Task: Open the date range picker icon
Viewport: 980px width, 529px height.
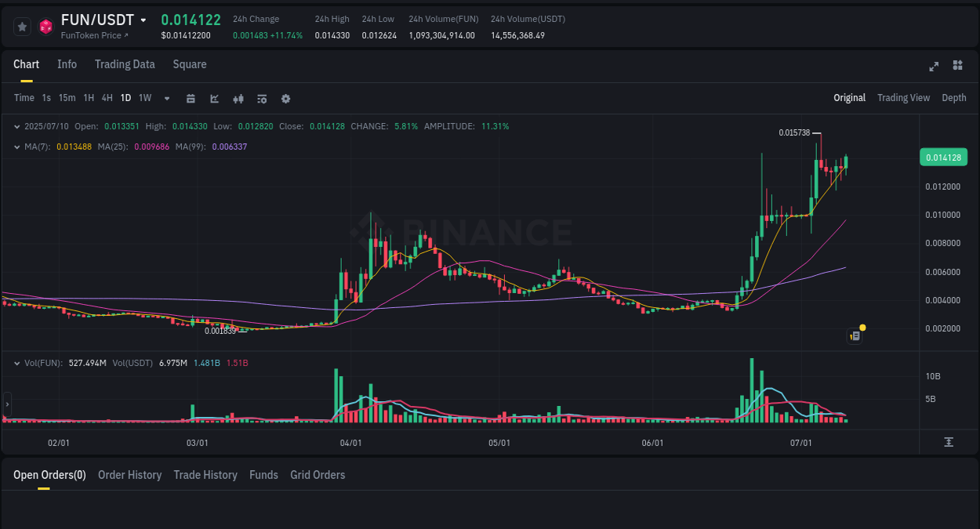Action: click(191, 98)
